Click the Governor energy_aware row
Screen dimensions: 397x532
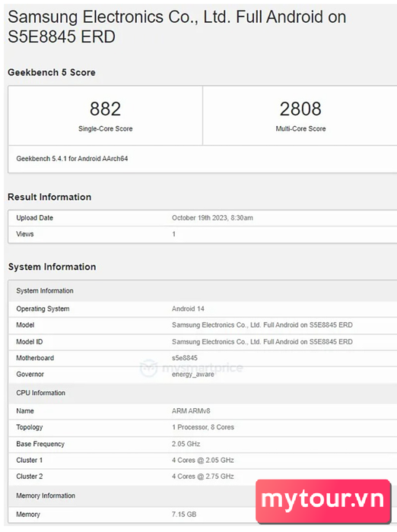[203, 374]
